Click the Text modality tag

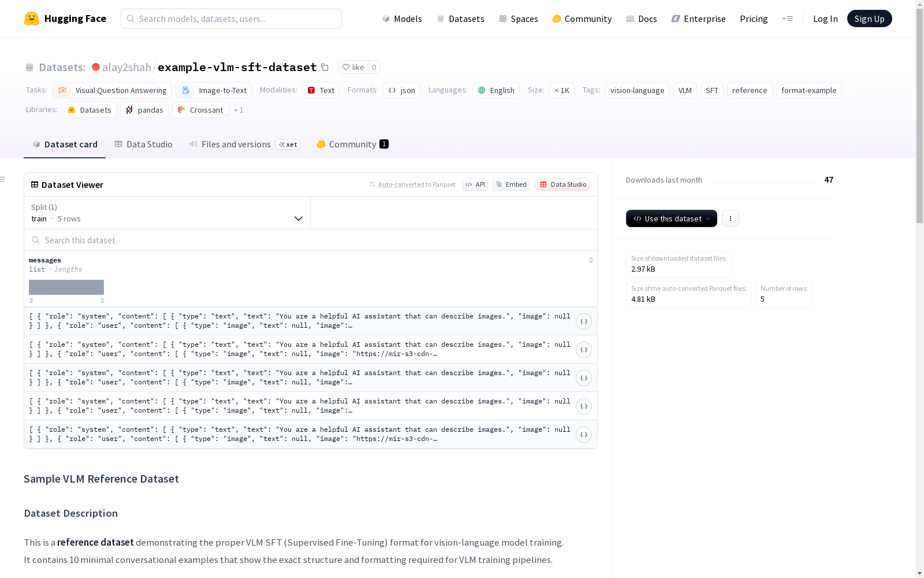(321, 90)
